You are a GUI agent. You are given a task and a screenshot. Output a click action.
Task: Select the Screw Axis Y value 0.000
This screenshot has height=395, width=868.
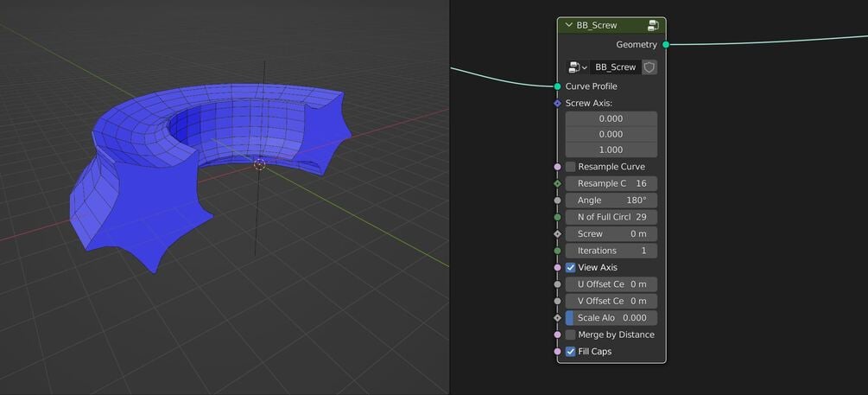click(x=611, y=134)
